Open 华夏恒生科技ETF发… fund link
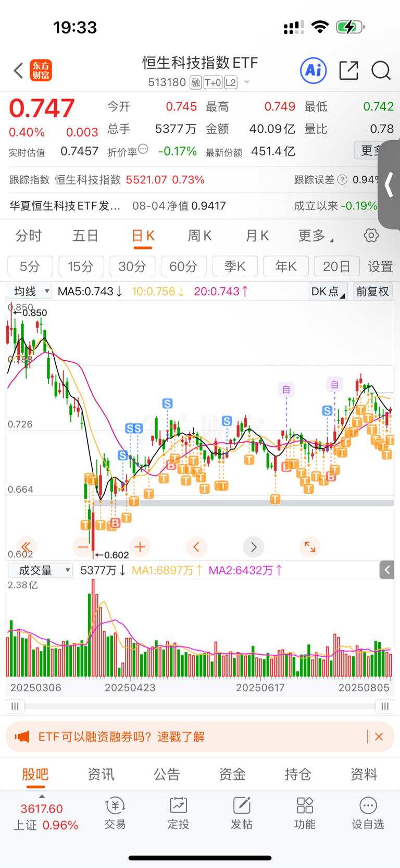 (65, 206)
